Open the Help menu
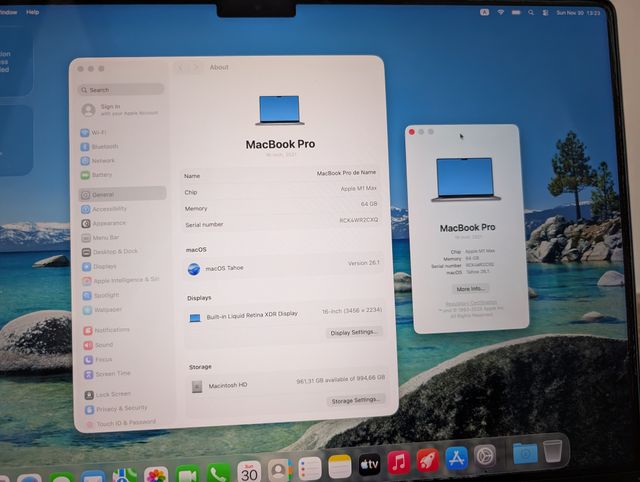 [x=33, y=12]
